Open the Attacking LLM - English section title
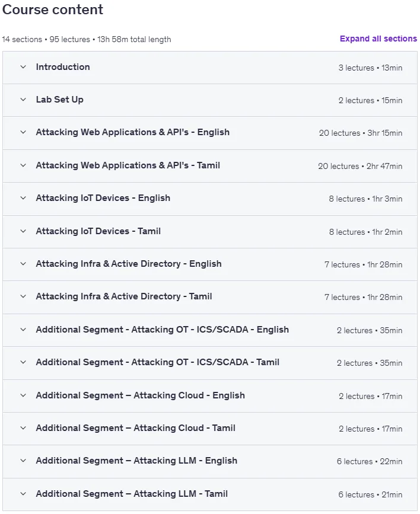Viewport: 420px width, 514px height. coord(136,461)
